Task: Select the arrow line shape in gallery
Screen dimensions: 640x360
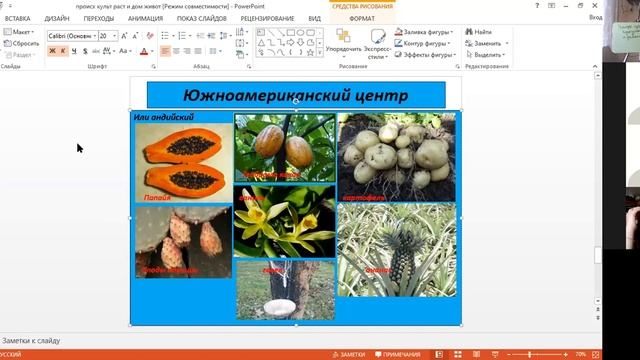Action: 281,33
